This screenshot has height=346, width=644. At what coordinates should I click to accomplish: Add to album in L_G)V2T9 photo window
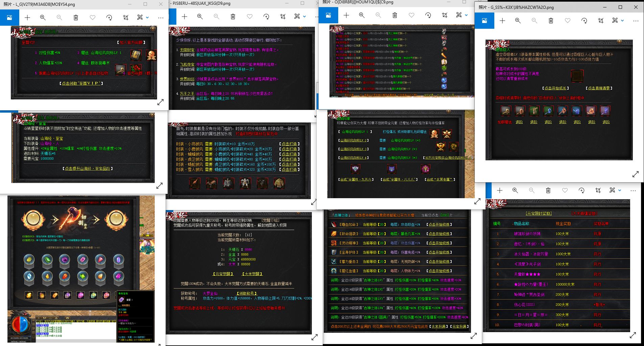27,17
